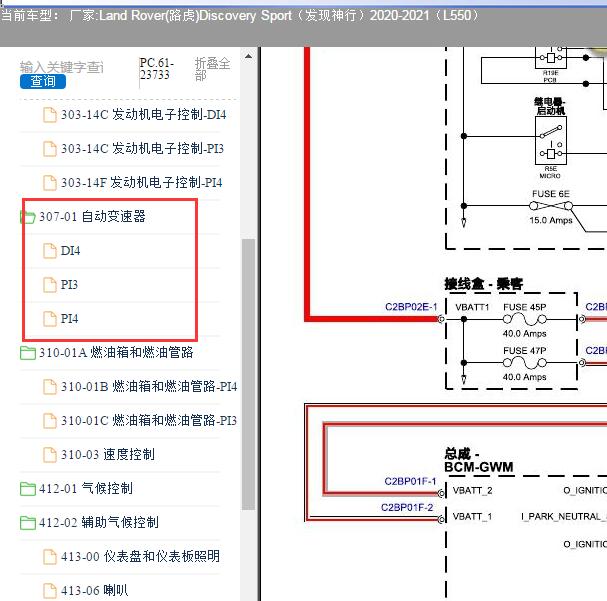607x601 pixels.
Task: Select PI4 under 自动变速器
Action: [x=69, y=319]
